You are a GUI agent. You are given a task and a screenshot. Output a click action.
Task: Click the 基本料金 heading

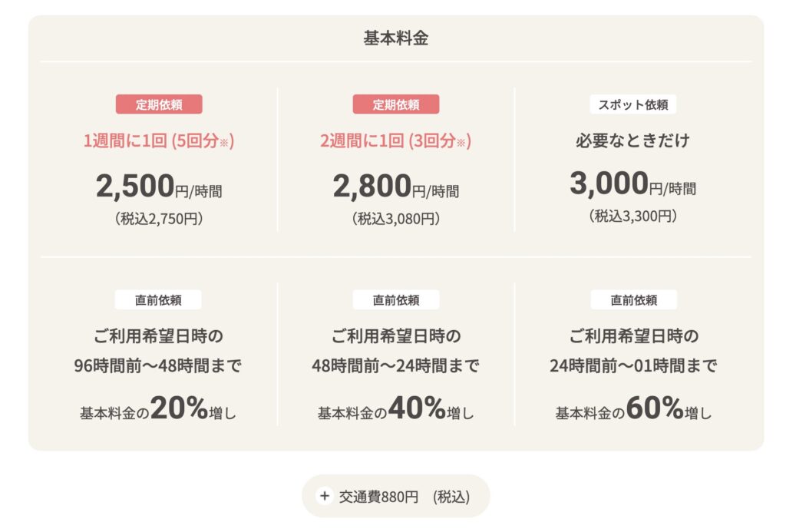(395, 38)
